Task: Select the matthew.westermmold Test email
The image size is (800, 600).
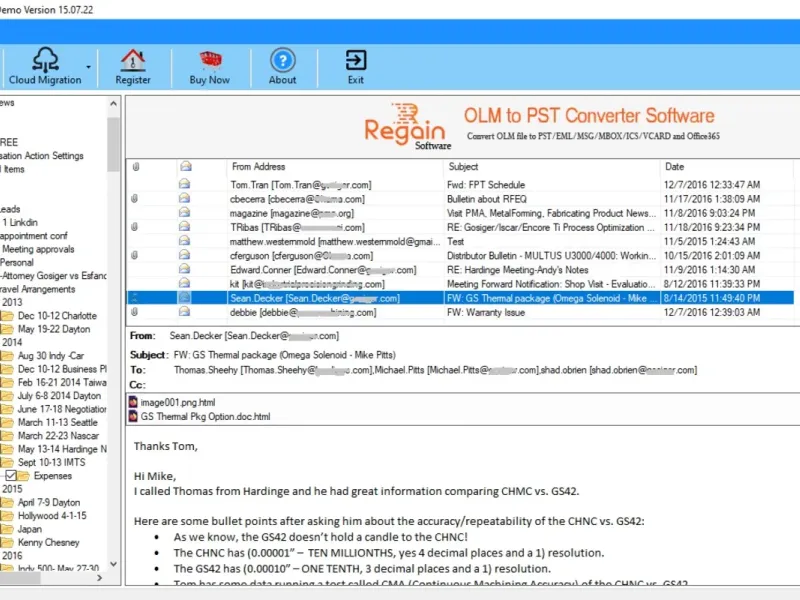Action: coord(460,241)
